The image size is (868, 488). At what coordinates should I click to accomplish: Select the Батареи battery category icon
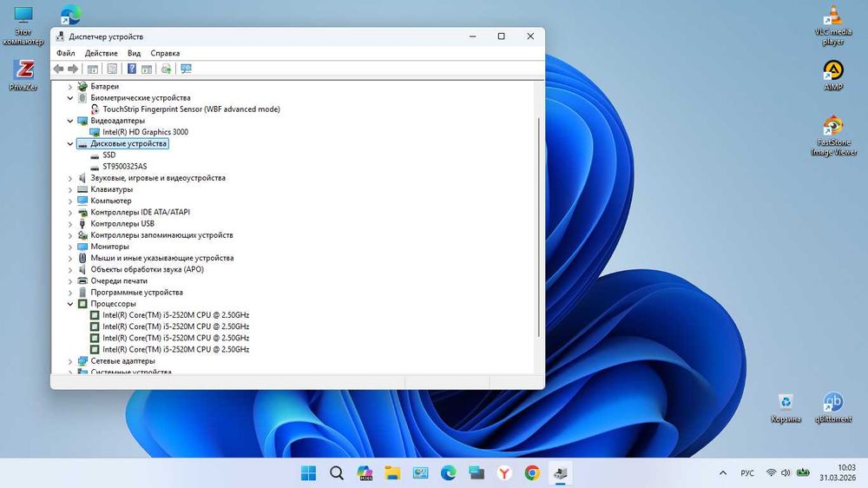[x=82, y=87]
